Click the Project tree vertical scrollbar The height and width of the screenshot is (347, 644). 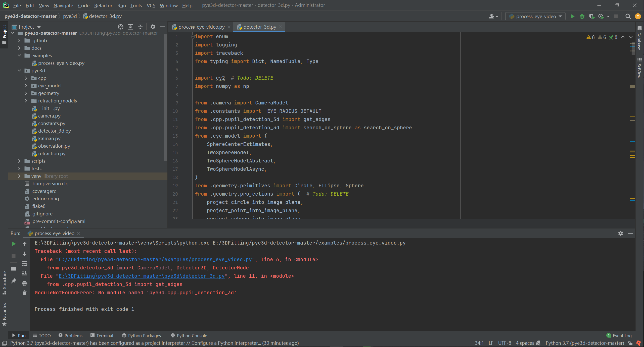point(165,98)
